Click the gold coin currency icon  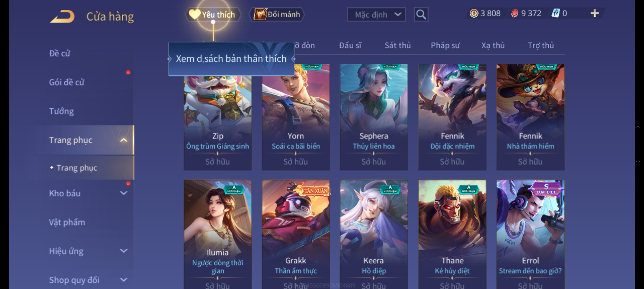[x=474, y=13]
